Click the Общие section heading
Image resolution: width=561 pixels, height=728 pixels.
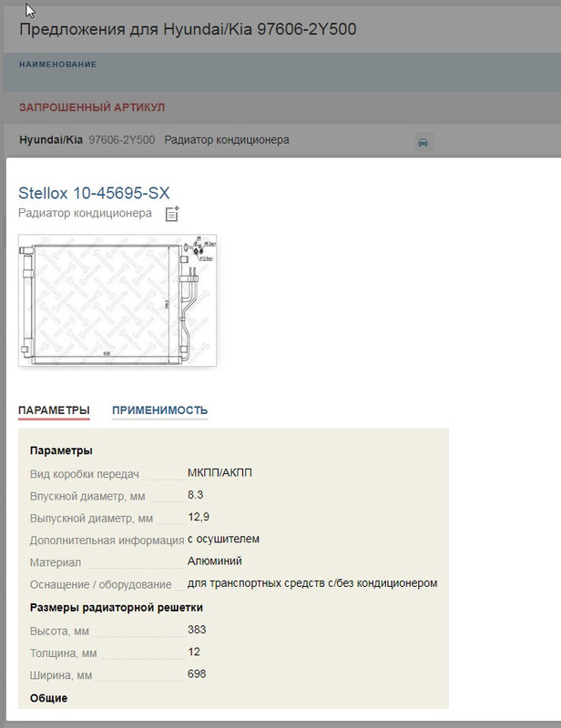point(49,698)
